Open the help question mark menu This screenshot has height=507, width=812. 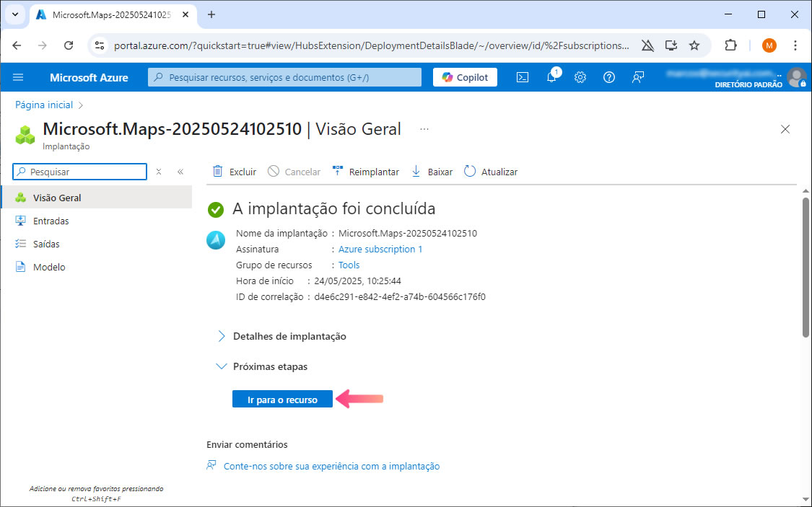click(609, 77)
